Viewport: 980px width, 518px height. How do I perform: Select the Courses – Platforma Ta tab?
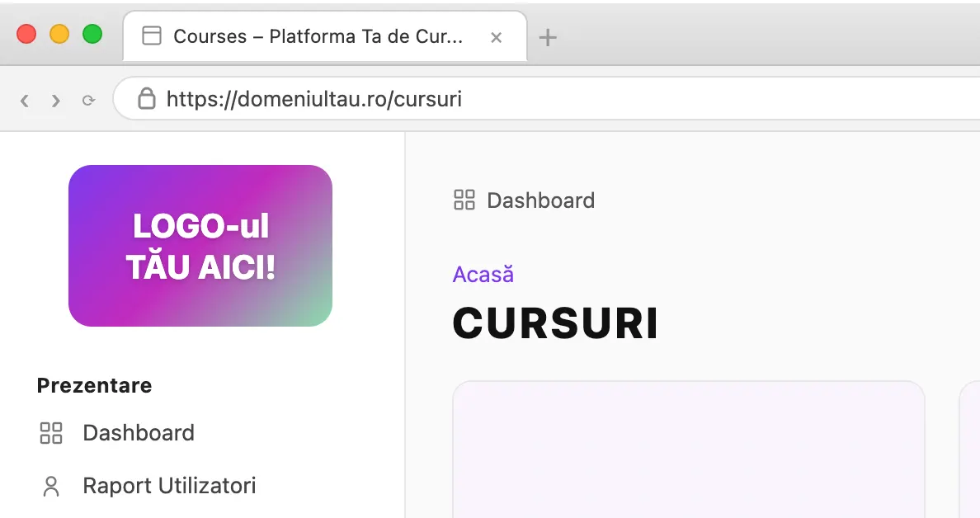[325, 36]
